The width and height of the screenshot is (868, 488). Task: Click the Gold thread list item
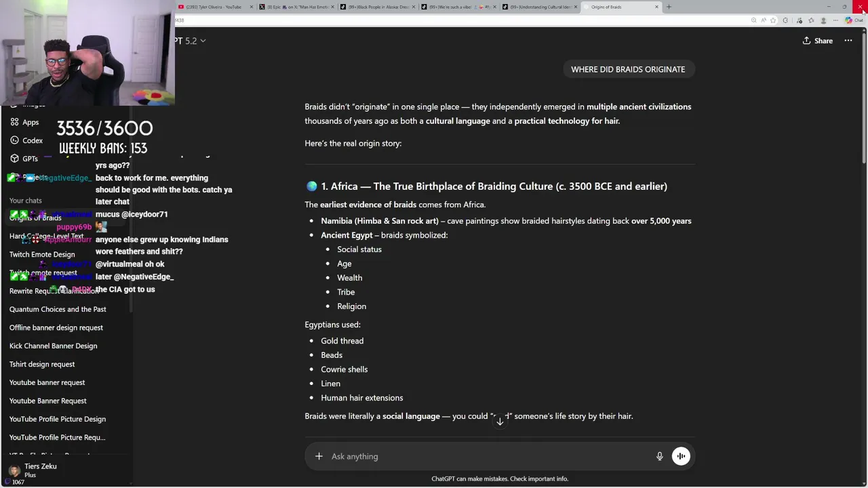(342, 341)
